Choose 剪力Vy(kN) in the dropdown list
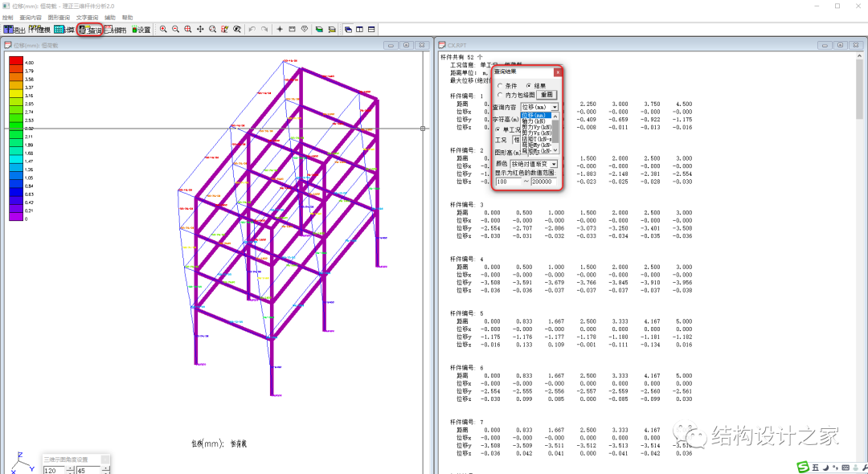The image size is (868, 474). [536, 127]
